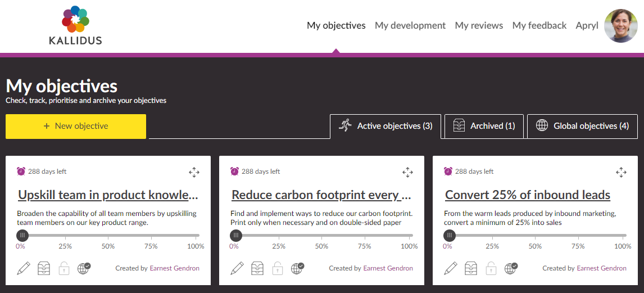Toggle globe status on Convert 25% card
The width and height of the screenshot is (644, 293).
click(511, 268)
